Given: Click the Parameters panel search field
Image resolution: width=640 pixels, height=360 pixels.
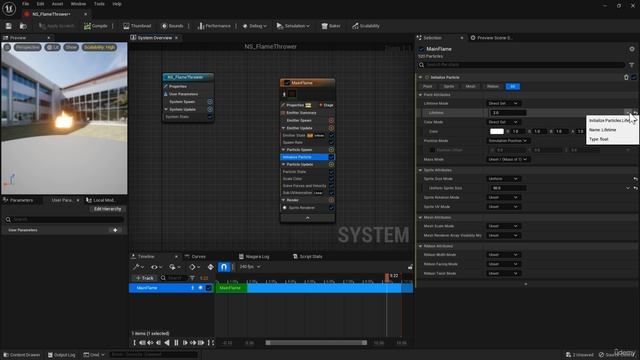Looking at the screenshot, I should (64, 220).
